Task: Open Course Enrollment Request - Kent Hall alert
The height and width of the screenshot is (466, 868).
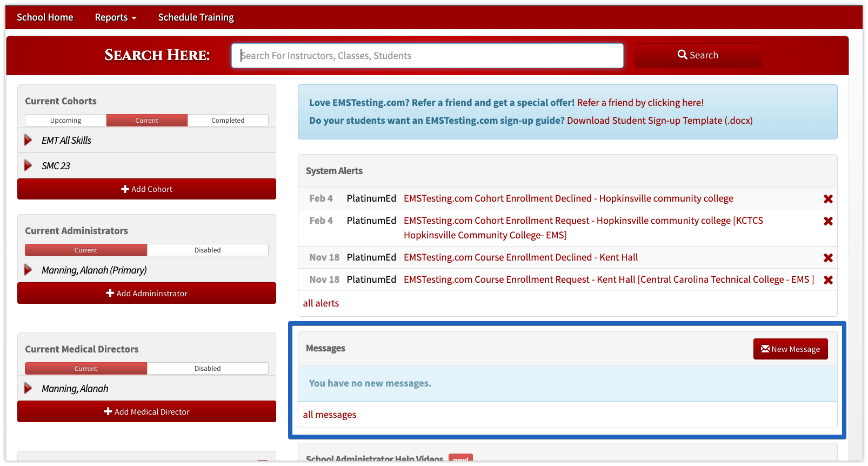Action: [609, 279]
